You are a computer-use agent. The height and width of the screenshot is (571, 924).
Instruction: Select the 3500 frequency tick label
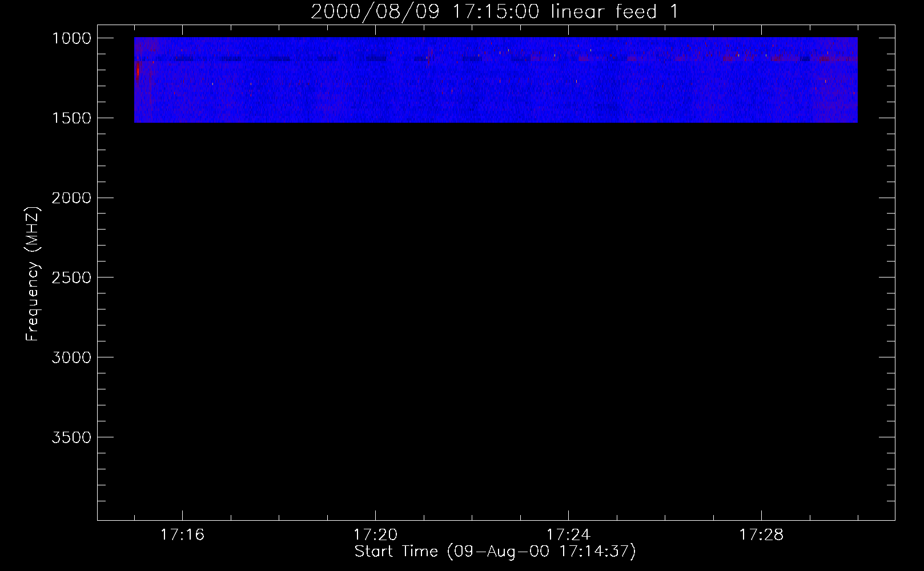71,438
